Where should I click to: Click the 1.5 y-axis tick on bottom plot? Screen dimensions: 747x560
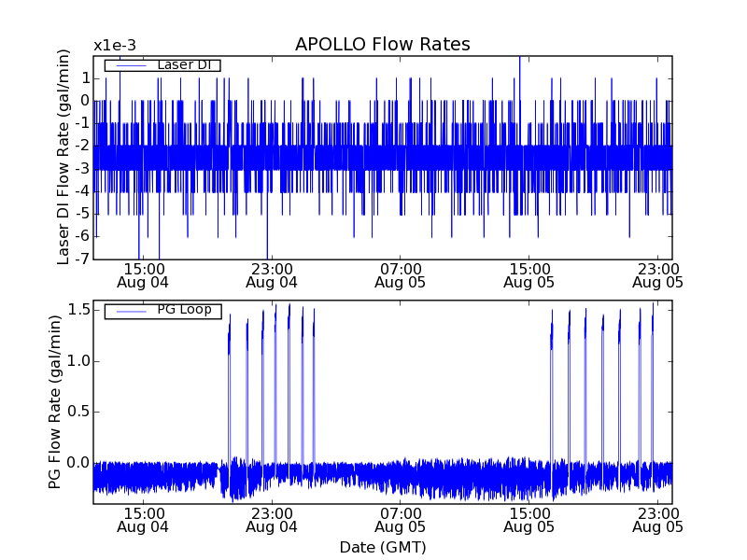(x=77, y=310)
